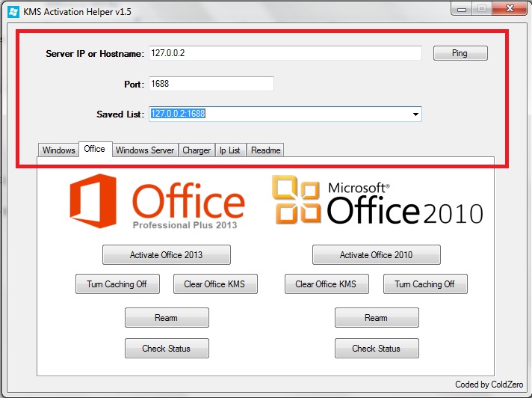Image resolution: width=532 pixels, height=398 pixels.
Task: Switch to the Windows tab
Action: (x=59, y=150)
